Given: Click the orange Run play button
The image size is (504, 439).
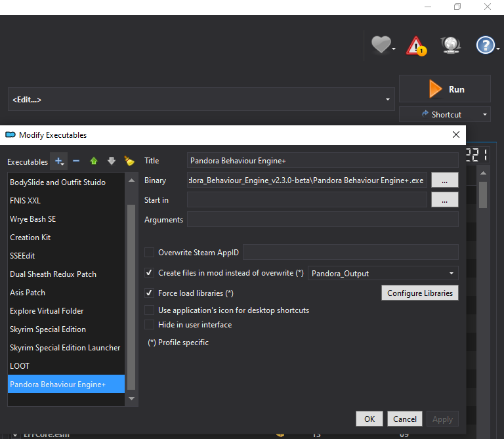Looking at the screenshot, I should (445, 89).
